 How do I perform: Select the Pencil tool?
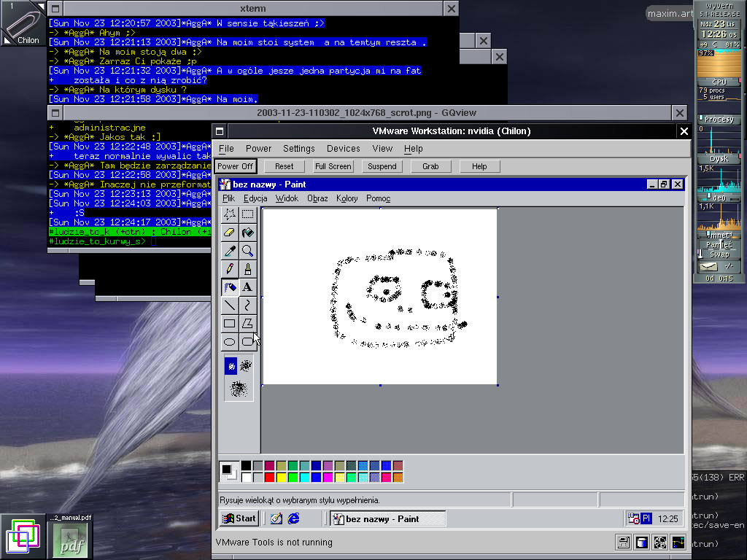(x=230, y=269)
